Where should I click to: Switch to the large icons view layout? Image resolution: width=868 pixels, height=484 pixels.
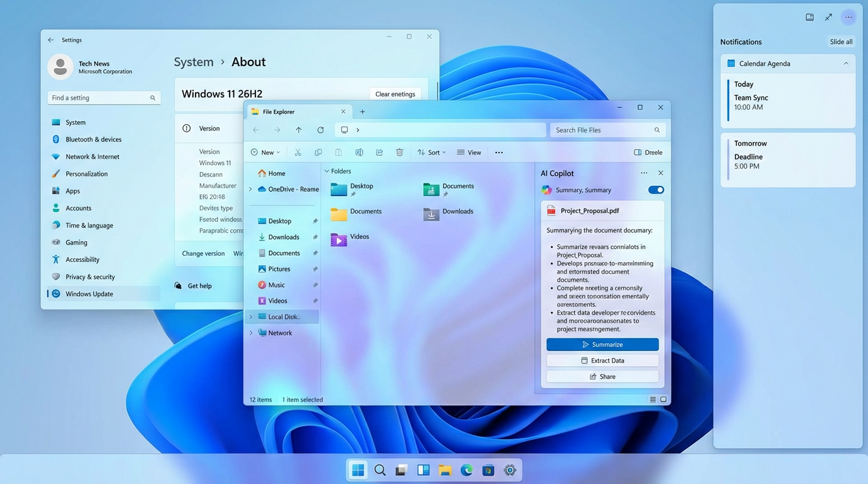663,400
